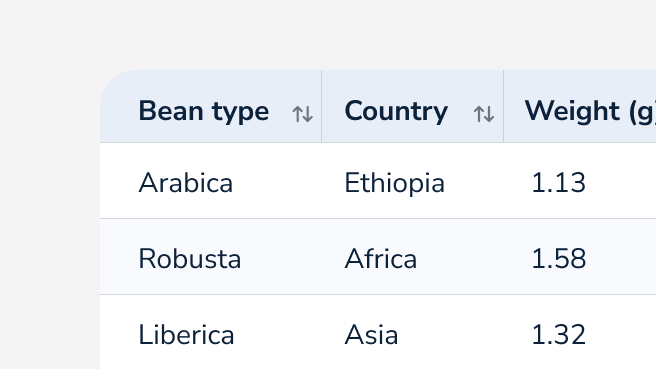Sort by Country arrows icon

(484, 114)
